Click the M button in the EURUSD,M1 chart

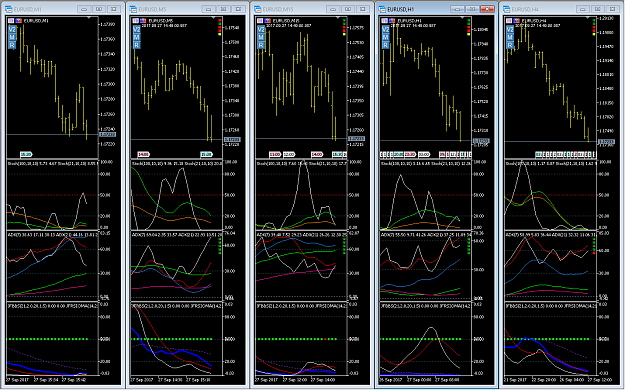coord(12,37)
